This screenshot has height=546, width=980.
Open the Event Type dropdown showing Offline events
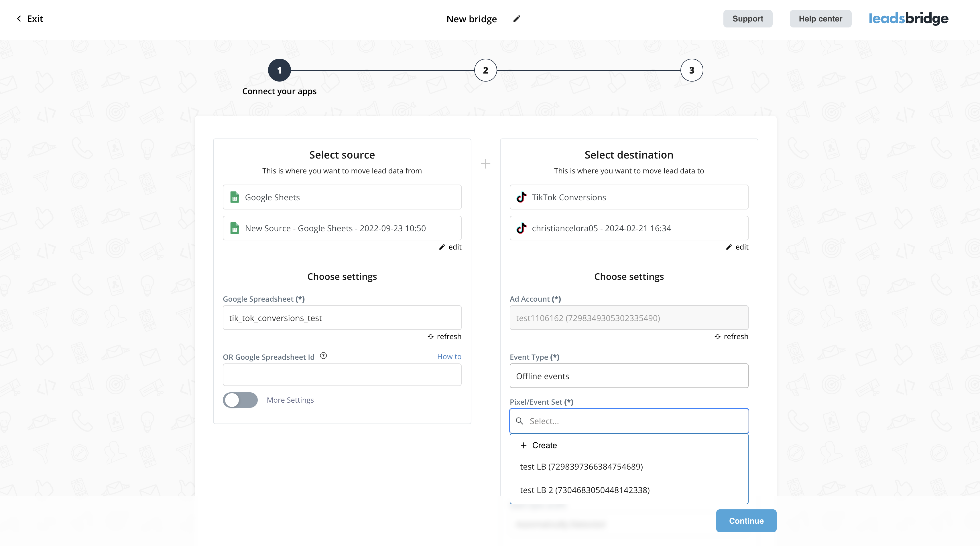click(x=629, y=376)
